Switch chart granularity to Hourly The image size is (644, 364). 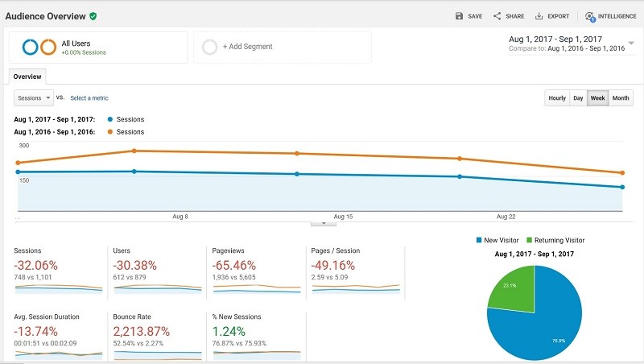[556, 98]
